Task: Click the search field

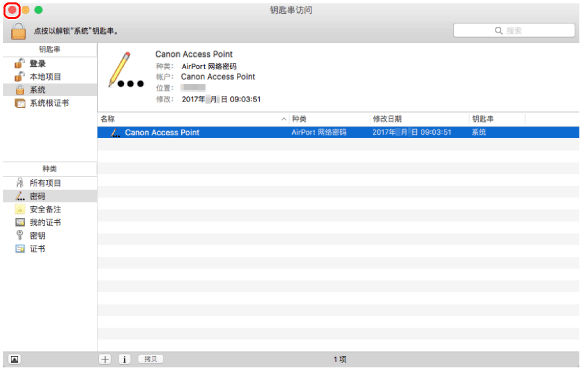Action: point(514,30)
